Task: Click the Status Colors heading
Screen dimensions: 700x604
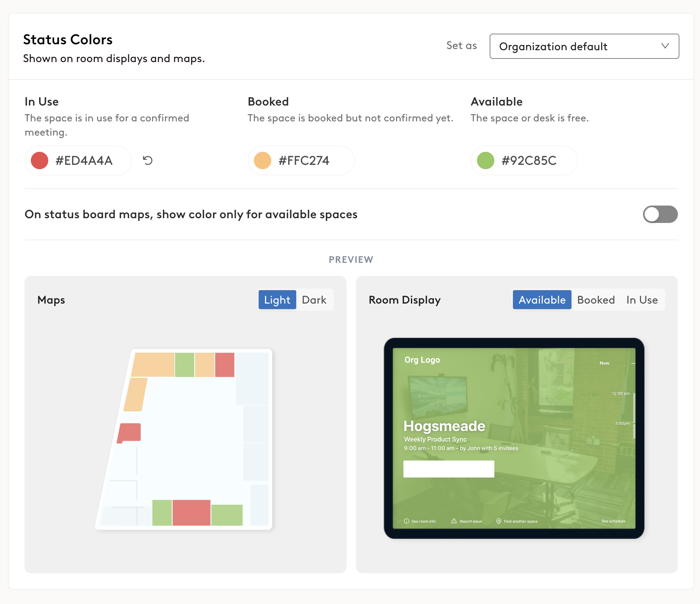Action: pos(68,40)
